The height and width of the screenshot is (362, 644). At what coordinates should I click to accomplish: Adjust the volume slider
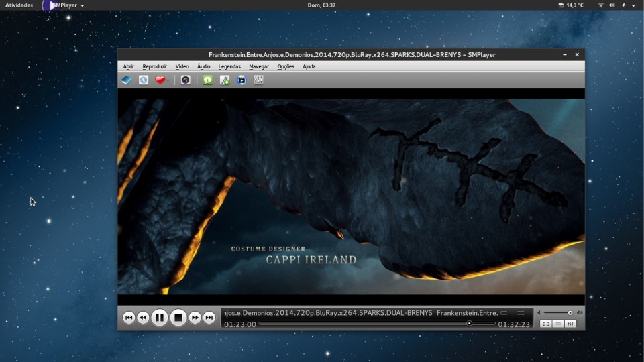click(558, 313)
